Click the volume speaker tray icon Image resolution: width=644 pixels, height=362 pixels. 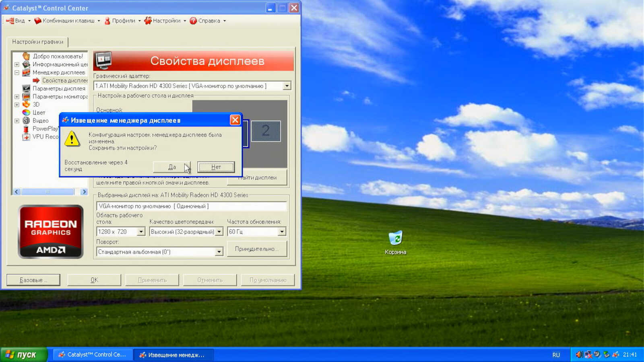coord(579,354)
